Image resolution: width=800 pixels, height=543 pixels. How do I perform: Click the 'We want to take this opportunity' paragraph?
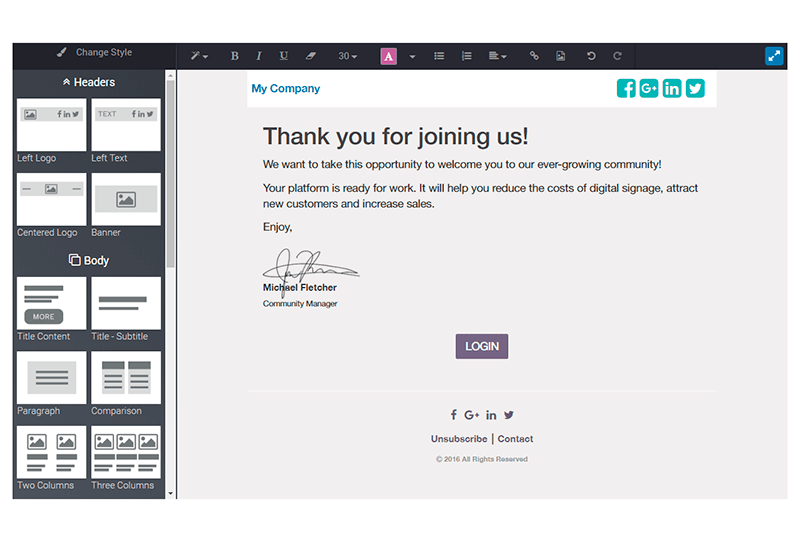tap(462, 164)
